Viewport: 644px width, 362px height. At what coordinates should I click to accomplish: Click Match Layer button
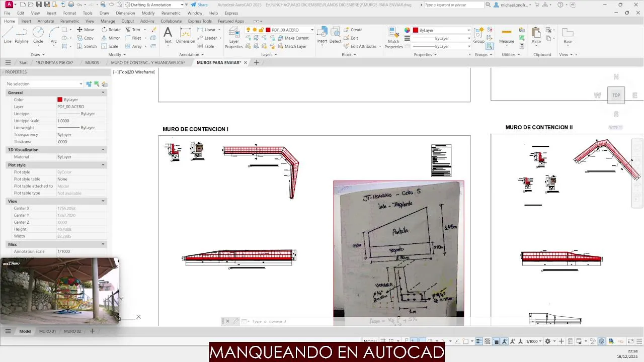[x=291, y=46]
